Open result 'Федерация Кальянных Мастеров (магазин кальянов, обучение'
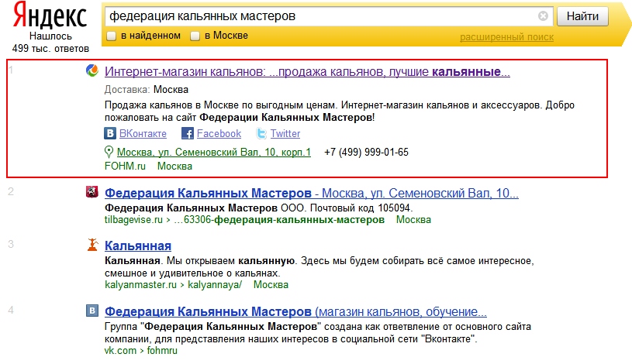The height and width of the screenshot is (364, 632). click(x=296, y=311)
